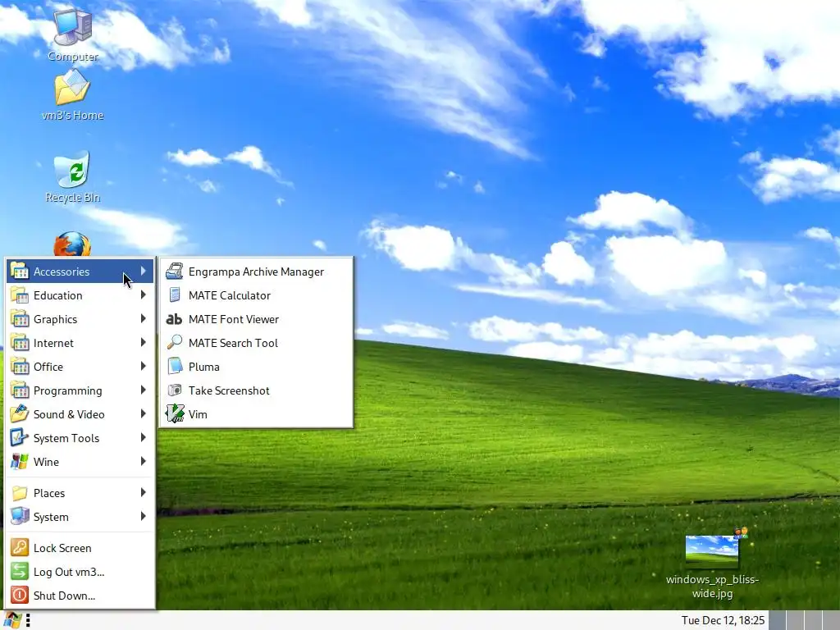Expand the Office submenu arrow
This screenshot has width=840, height=630.
coord(143,366)
